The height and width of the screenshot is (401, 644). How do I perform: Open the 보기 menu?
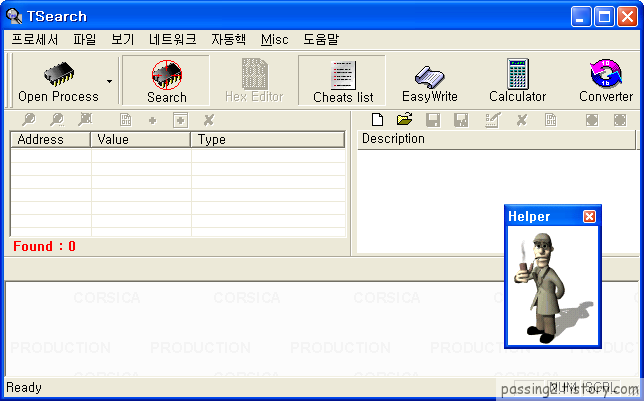pyautogui.click(x=123, y=39)
